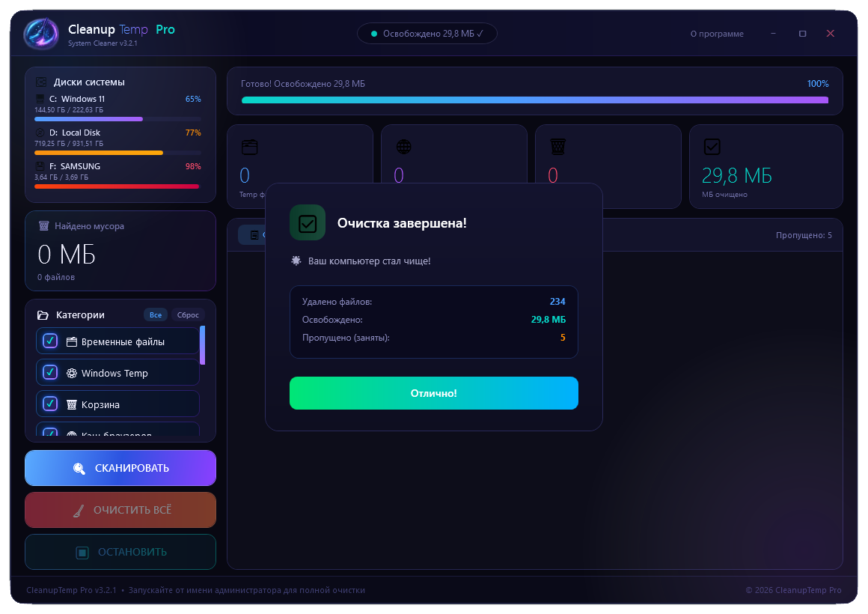Click the 719,25 ГБ / 931,51 ГБ text
This screenshot has height=614, width=868.
[69, 144]
